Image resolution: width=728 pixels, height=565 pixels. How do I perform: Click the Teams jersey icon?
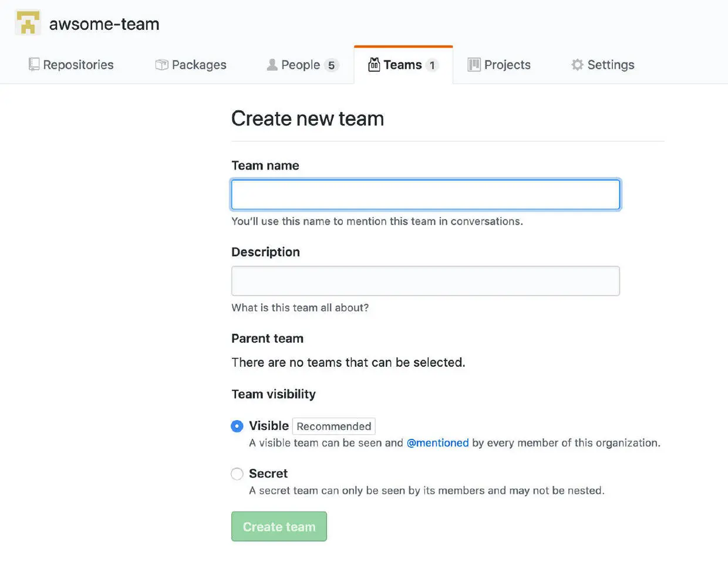[374, 65]
